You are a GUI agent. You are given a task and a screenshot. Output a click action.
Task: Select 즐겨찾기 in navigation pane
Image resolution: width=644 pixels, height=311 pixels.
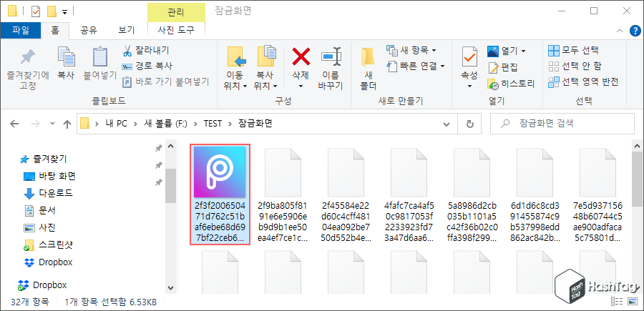(44, 159)
